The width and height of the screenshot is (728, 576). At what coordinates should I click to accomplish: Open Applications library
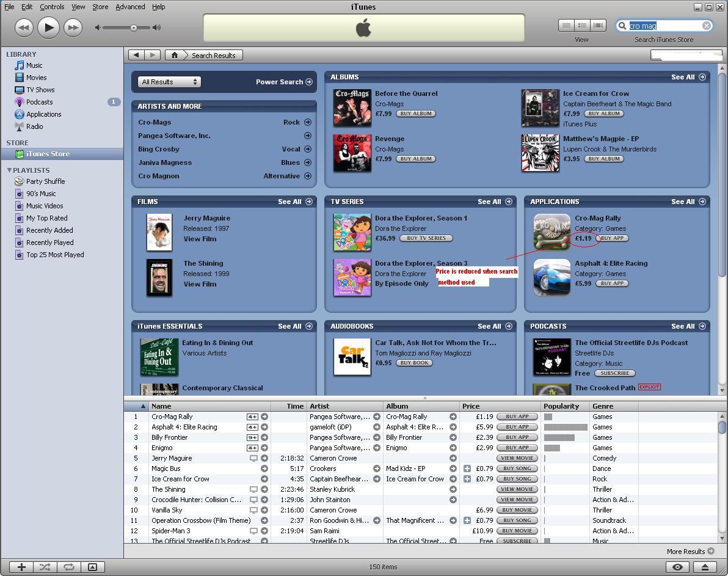(x=43, y=114)
